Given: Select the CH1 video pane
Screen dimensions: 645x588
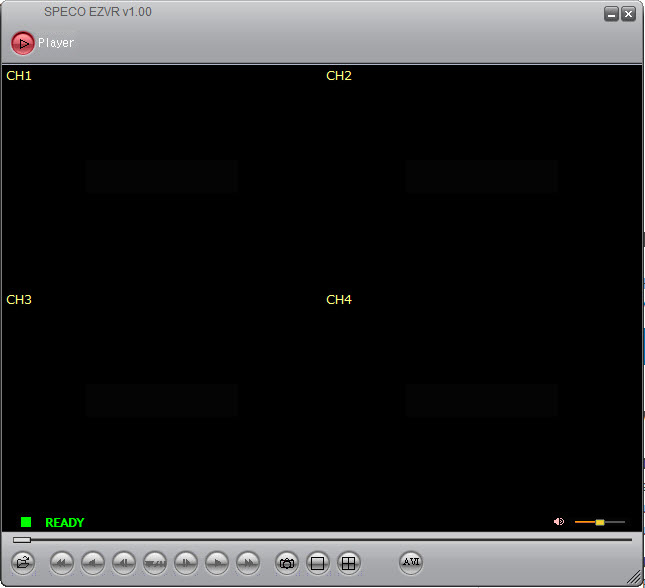Looking at the screenshot, I should 161,176.
